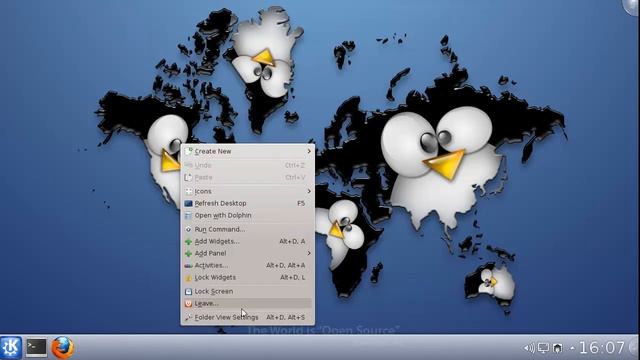The image size is (640, 360).
Task: Select Lock Widgets entry
Action: point(248,278)
